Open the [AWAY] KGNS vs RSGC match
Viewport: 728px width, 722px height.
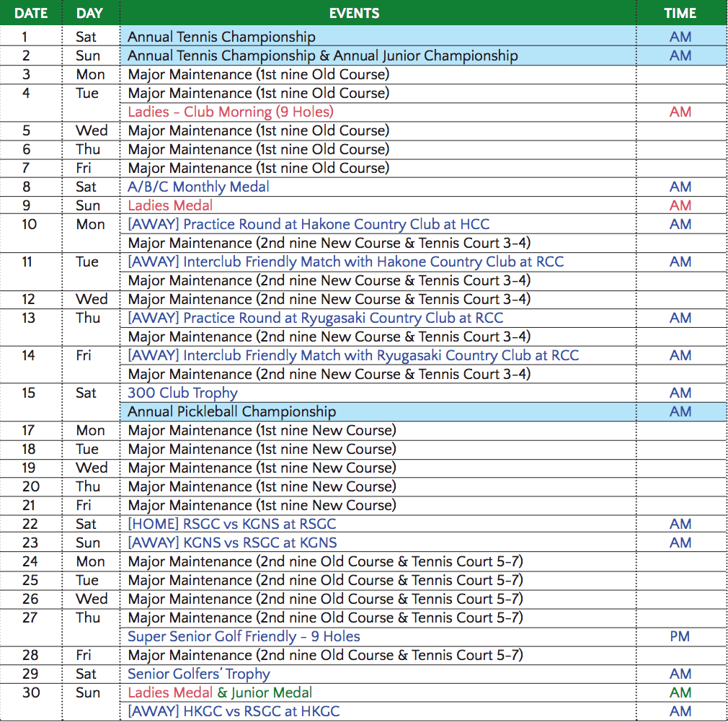click(232, 543)
